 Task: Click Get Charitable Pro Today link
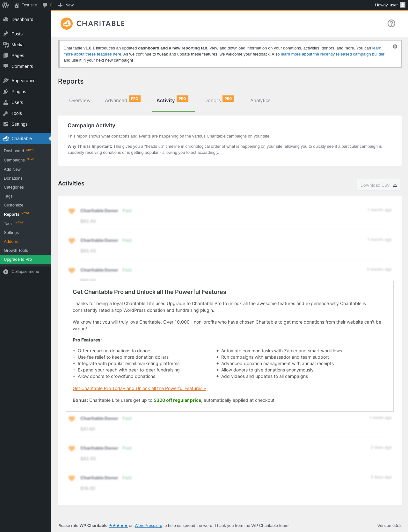[x=139, y=388]
